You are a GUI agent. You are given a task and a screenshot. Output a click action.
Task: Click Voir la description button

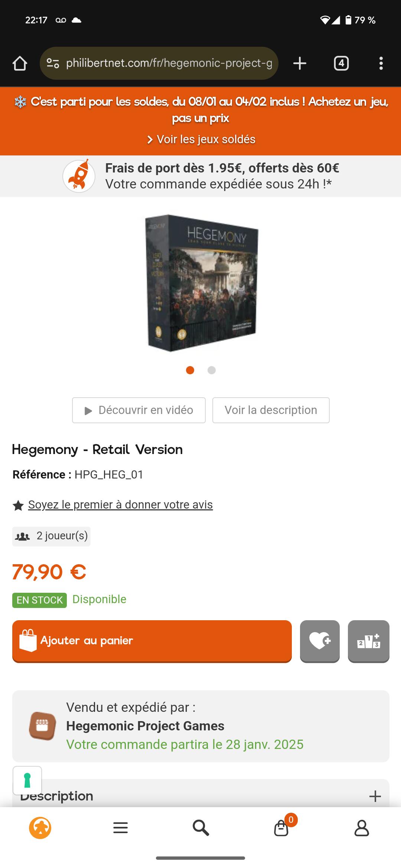coord(271,410)
